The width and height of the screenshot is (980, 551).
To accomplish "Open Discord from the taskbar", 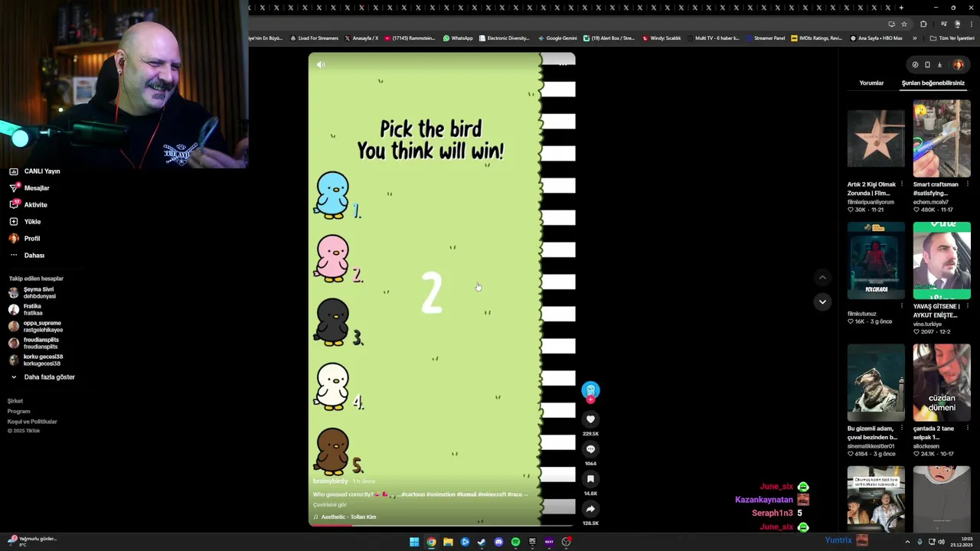I will coord(498,542).
